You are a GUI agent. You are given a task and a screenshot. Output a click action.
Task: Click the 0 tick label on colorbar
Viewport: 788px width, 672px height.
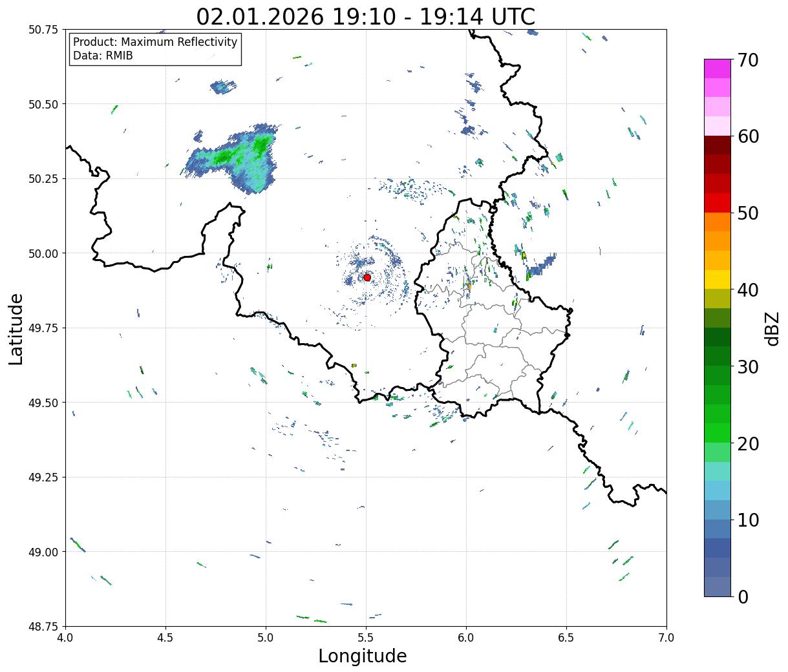[743, 596]
